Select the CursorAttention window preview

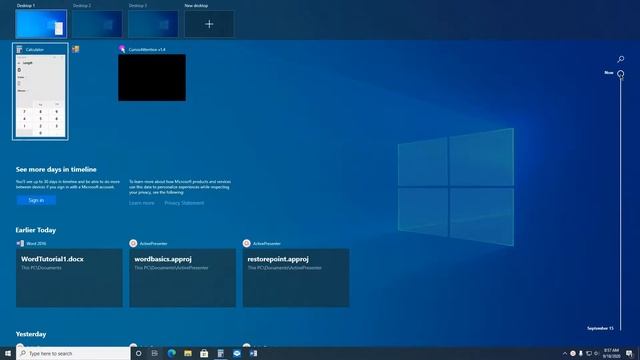point(152,78)
